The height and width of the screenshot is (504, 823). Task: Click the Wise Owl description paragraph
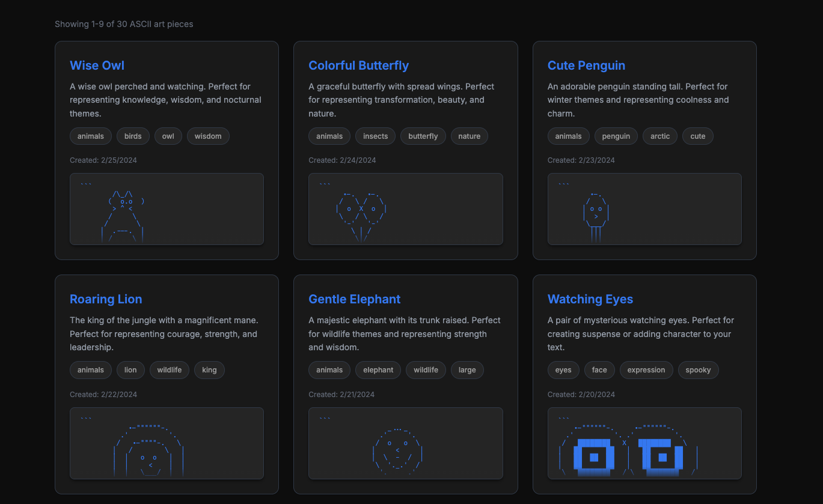point(166,100)
